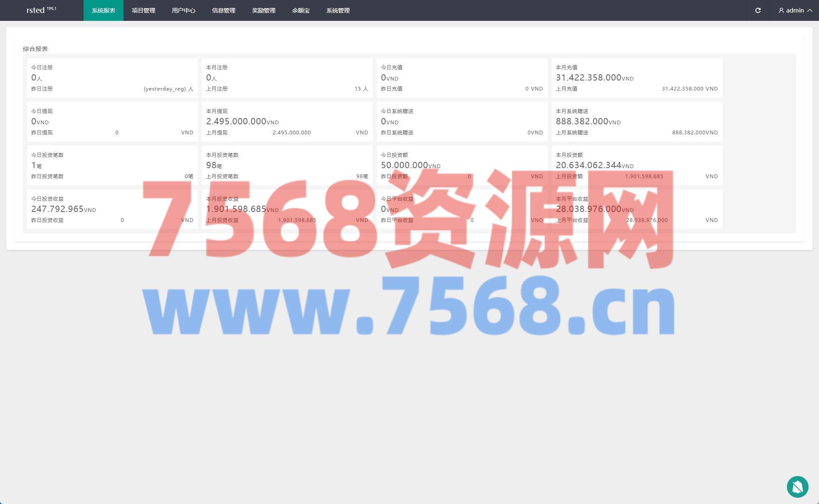
Task: Open the 奖励管理 menu
Action: (x=264, y=10)
